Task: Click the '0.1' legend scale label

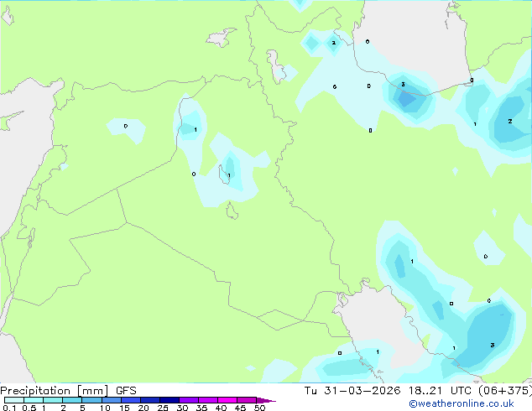Action: click(x=9, y=408)
